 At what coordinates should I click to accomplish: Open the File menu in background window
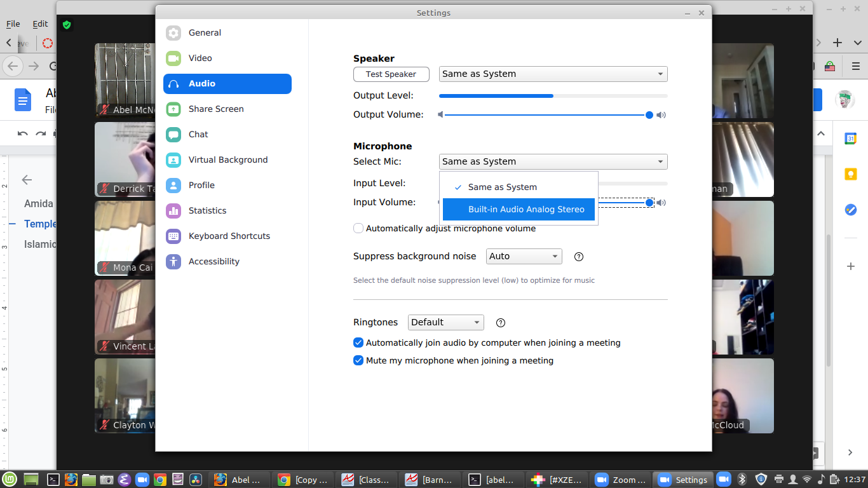coord(13,24)
